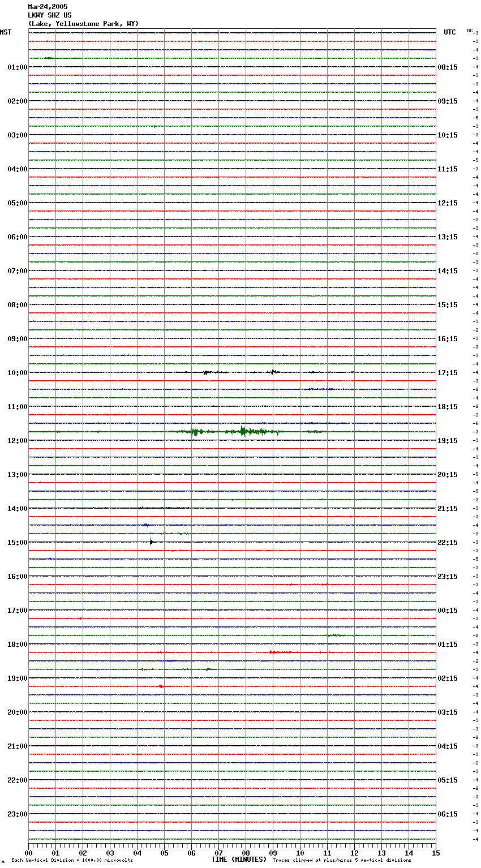Click the 22:15 UTC time label
481x868 pixels.
(448, 543)
